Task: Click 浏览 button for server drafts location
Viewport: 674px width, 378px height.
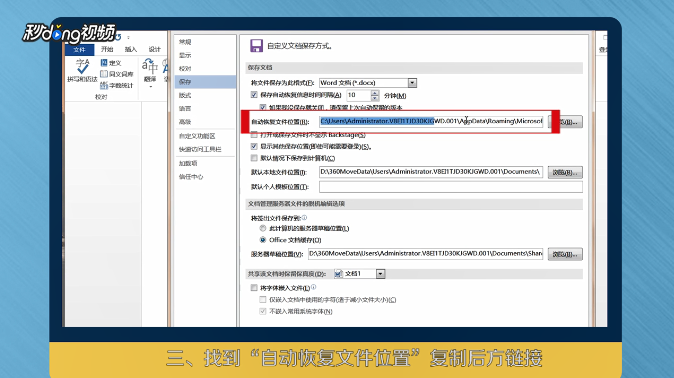Action: 565,254
